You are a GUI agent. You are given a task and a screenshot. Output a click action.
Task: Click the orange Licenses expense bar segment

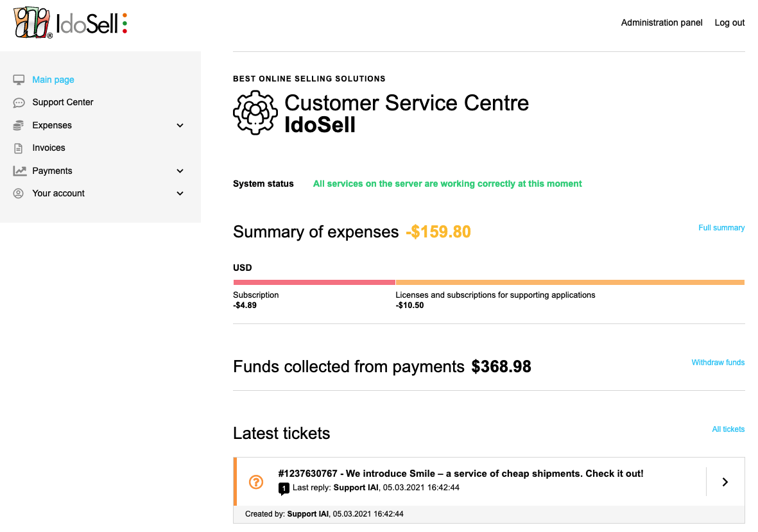coord(570,282)
